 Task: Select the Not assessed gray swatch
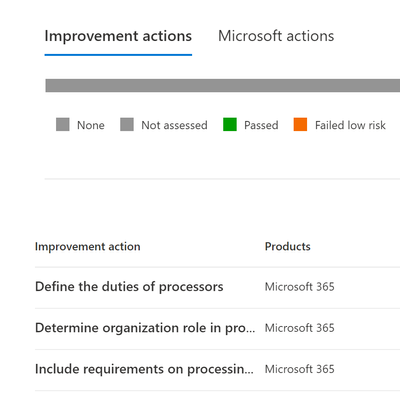coord(127,125)
